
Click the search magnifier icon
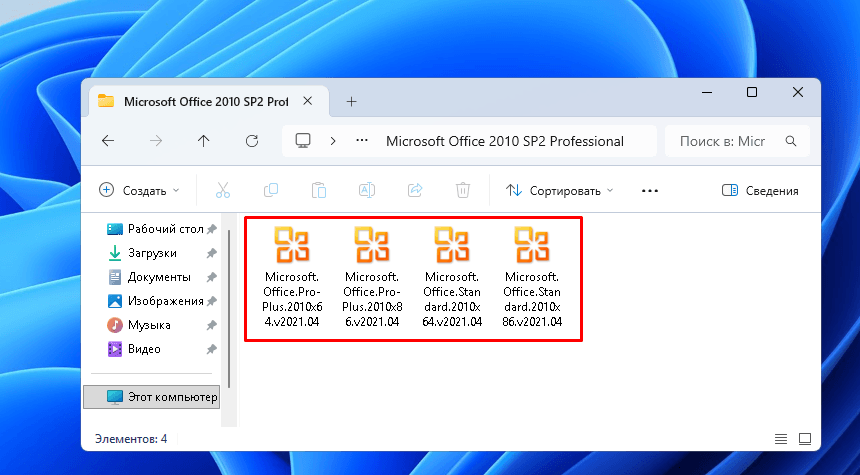coord(791,141)
